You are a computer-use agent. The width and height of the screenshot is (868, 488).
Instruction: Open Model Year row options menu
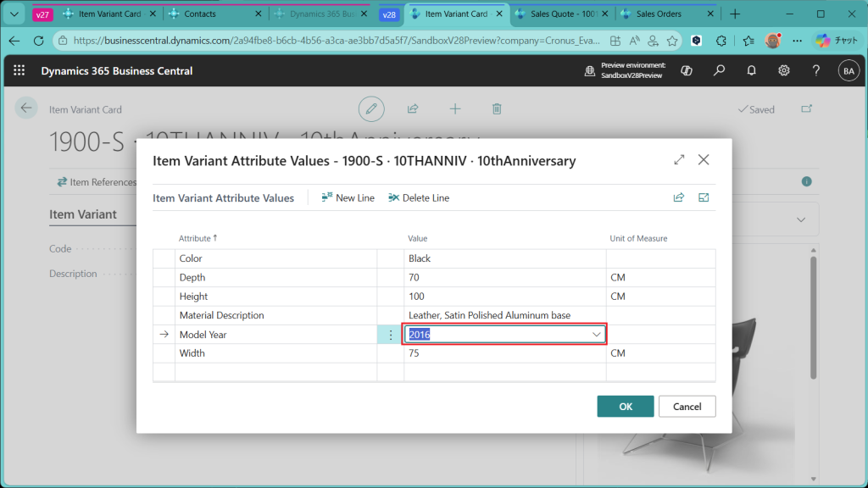click(391, 335)
